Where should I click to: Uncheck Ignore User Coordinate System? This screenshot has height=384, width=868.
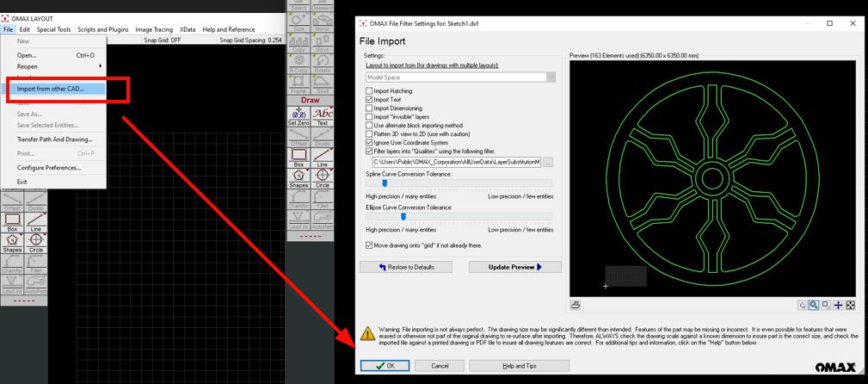click(x=369, y=142)
